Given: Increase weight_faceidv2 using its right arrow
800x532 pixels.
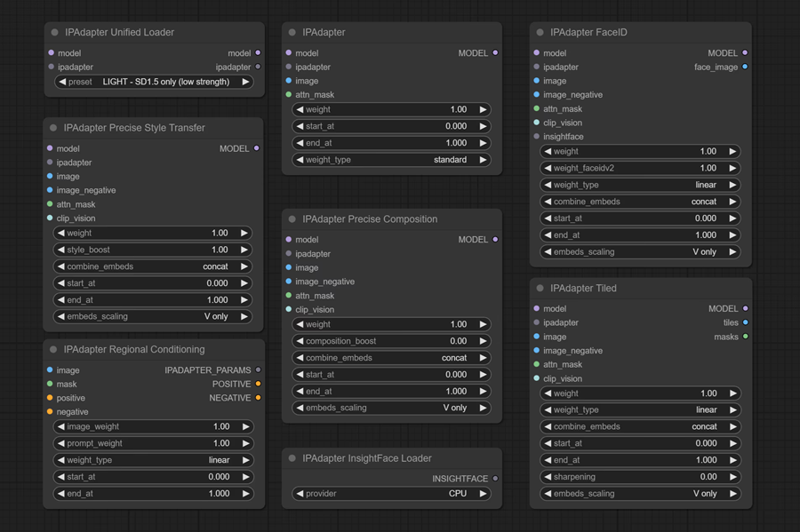Looking at the screenshot, I should 732,168.
